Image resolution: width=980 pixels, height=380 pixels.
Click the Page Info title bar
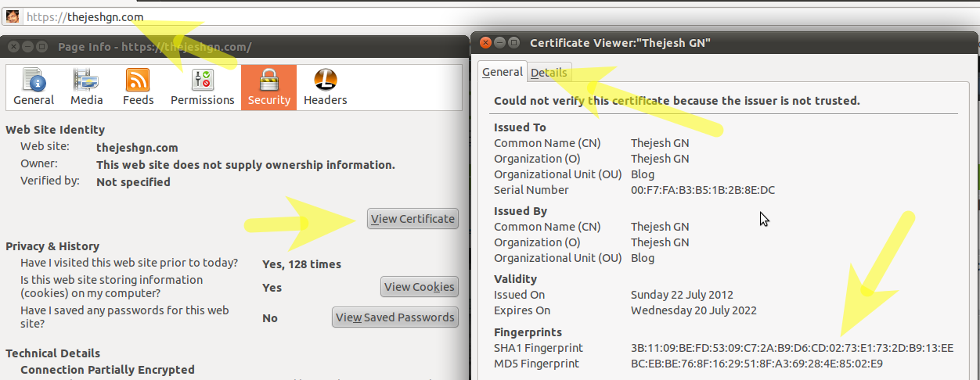[235, 47]
